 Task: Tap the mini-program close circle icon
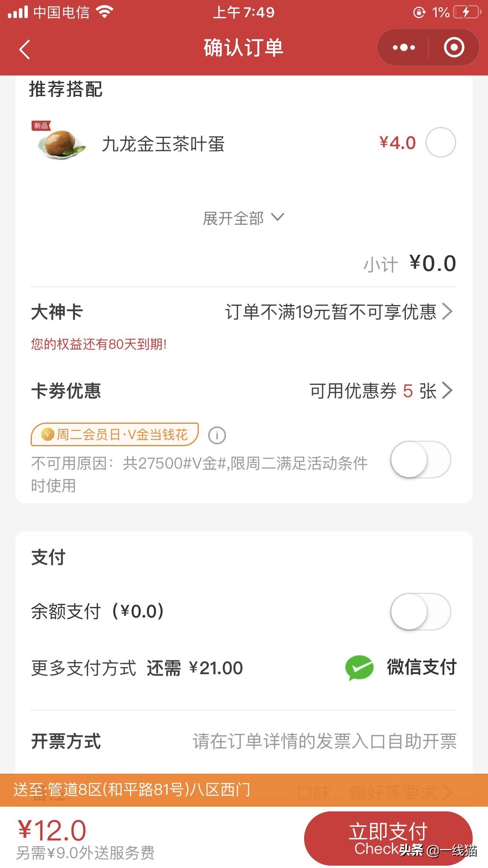[454, 48]
